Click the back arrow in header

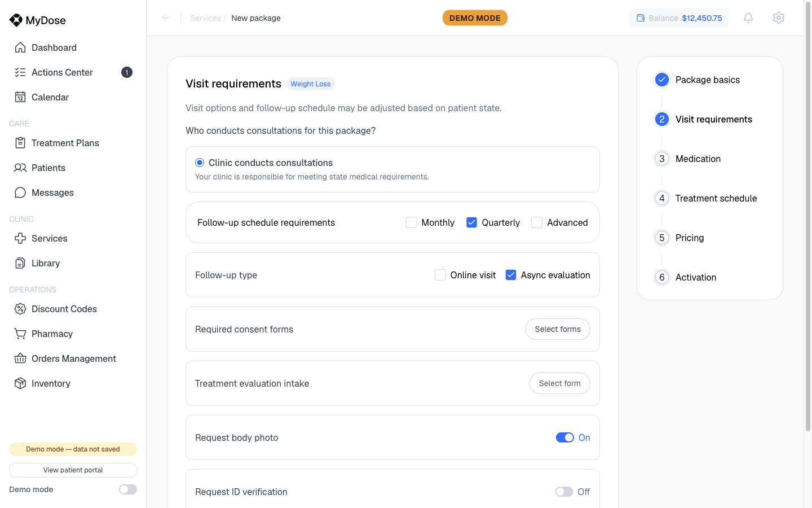pos(166,18)
